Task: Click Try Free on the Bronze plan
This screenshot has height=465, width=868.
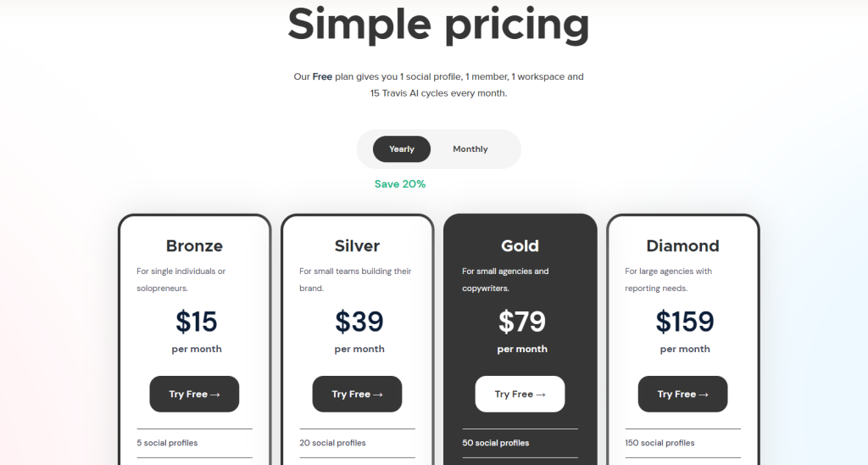Action: tap(194, 394)
